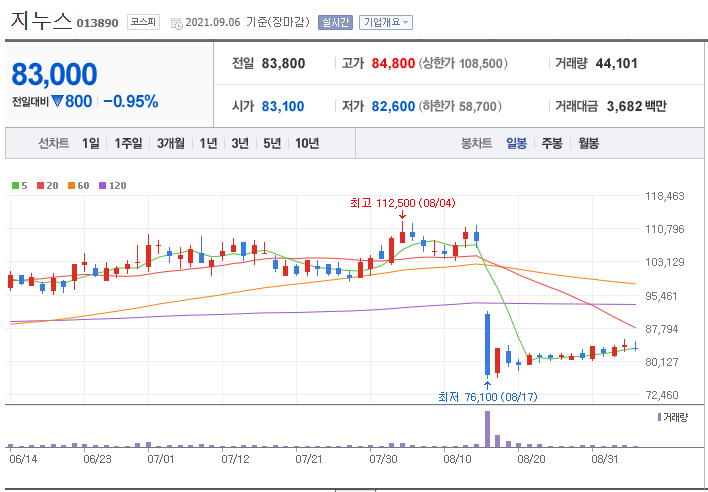The height and width of the screenshot is (492, 708).
Task: Click the red 20-day moving average legend
Action: (48, 186)
